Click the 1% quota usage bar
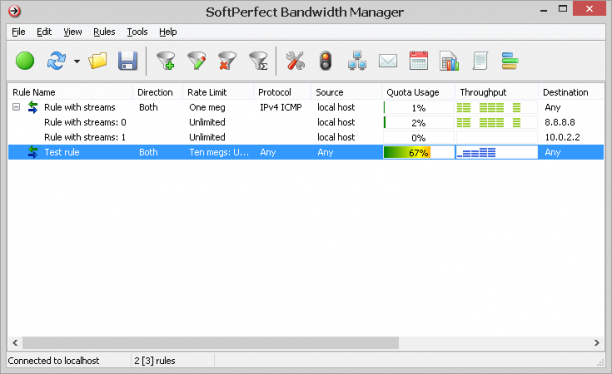The image size is (612, 374). pos(418,107)
